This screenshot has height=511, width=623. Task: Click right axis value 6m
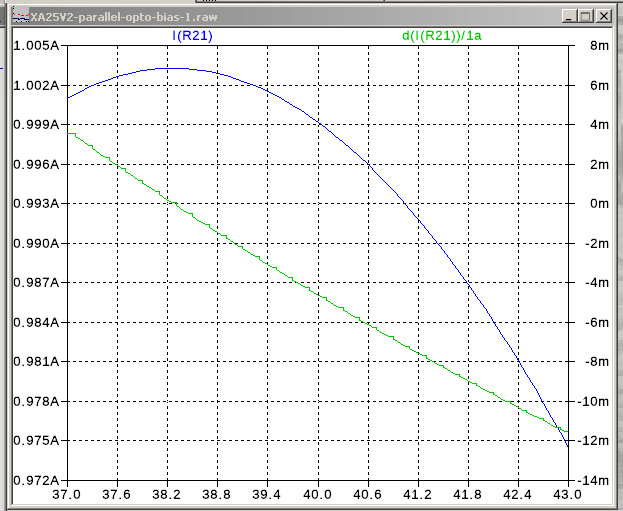[599, 85]
